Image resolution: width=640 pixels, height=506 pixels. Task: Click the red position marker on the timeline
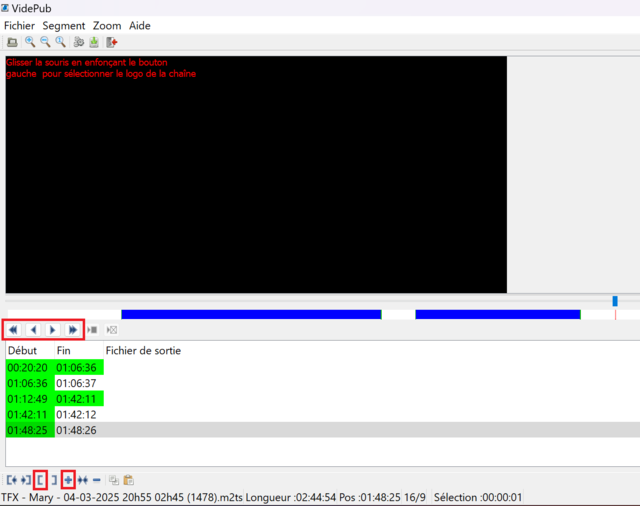pos(616,315)
